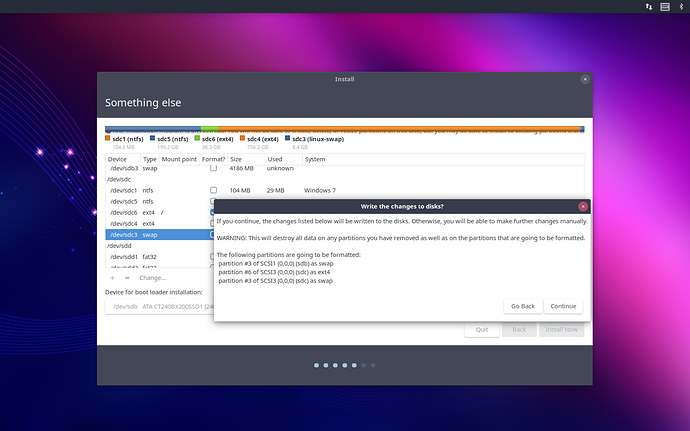The image size is (690, 431).
Task: Click the minus remove partition button
Action: tap(127, 278)
